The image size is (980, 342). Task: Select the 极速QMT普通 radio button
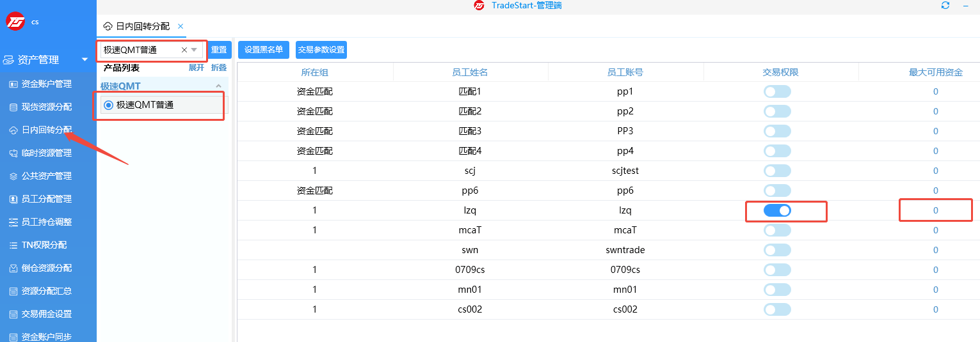pyautogui.click(x=108, y=105)
